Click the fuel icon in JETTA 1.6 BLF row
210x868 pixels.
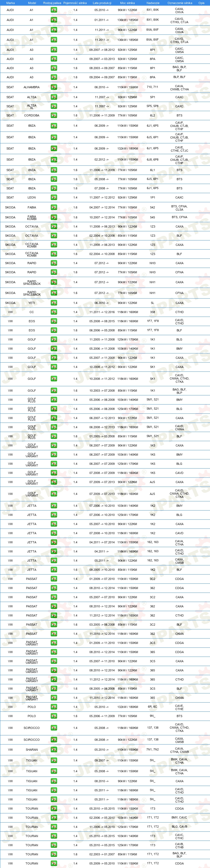click(x=54, y=570)
